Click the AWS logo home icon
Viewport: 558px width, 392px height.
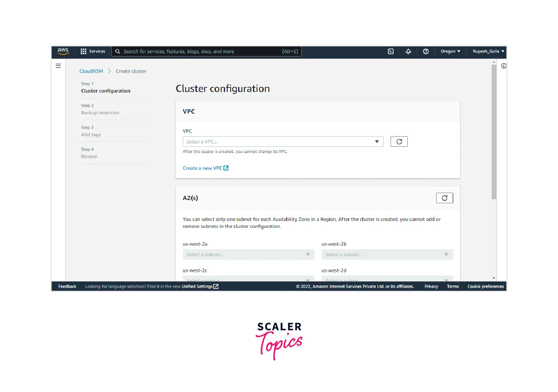[x=63, y=51]
